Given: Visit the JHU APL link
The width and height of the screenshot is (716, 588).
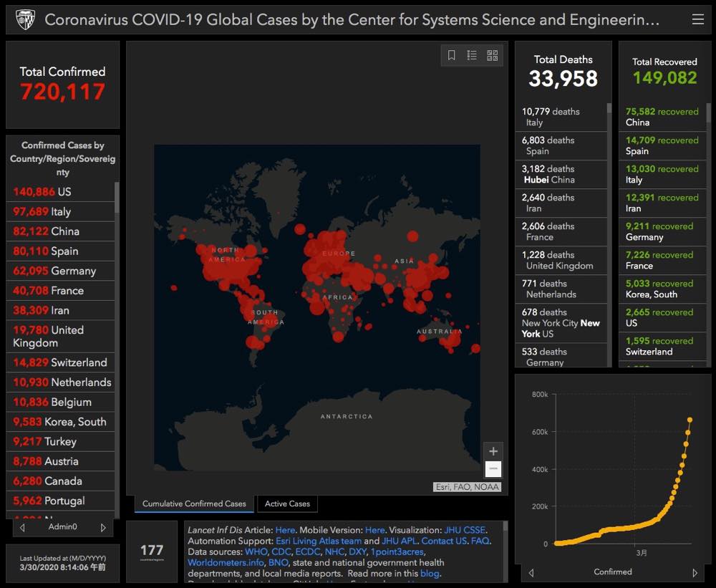Looking at the screenshot, I should [399, 541].
